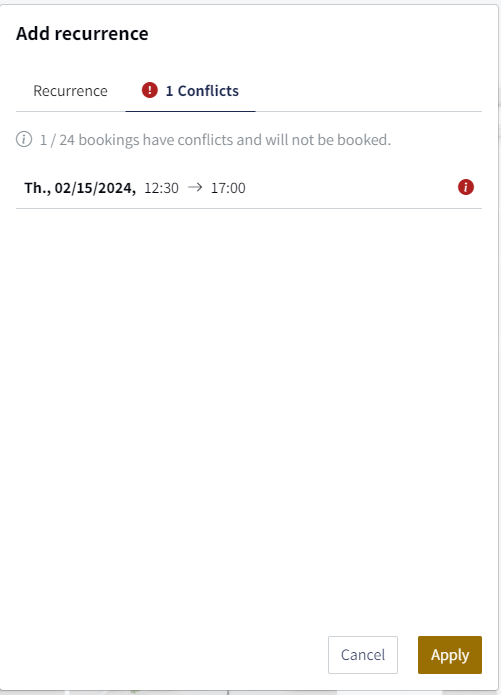Click the active tab underline under Conflicts

coord(190,111)
